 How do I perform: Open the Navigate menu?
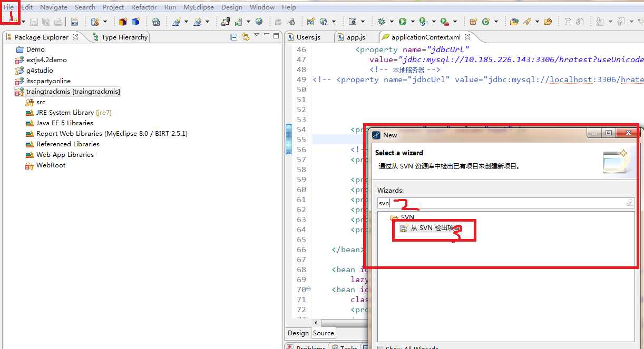coord(54,7)
